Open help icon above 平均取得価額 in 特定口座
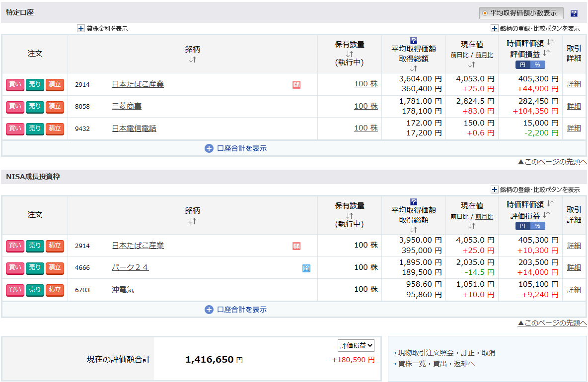This screenshot has height=382, width=588. [x=414, y=41]
